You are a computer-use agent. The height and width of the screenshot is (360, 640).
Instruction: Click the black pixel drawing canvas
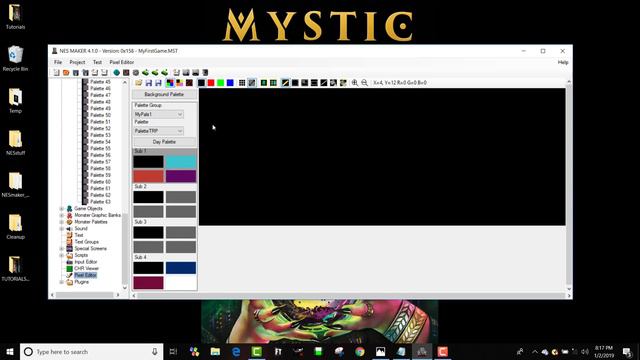(x=382, y=157)
